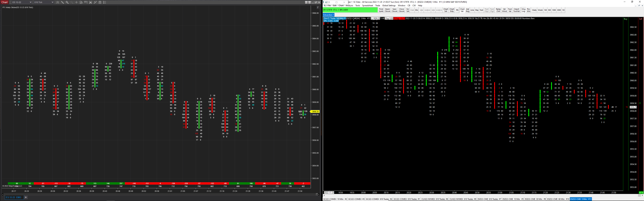
Task: Select the drawing tools pencil icon
Action: tap(62, 2)
